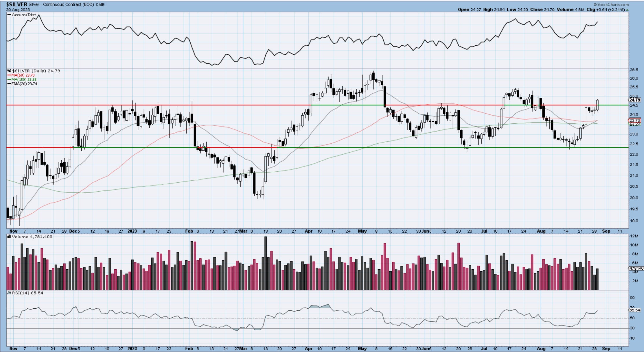Click the candlestick icon beside $SILVER (Daily)
Viewport: 644px width, 352px height.
(9, 71)
